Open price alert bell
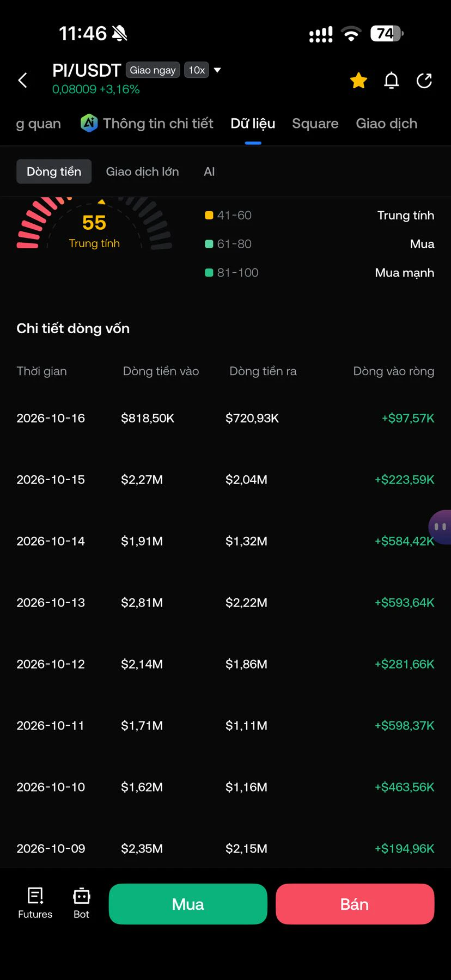 (x=391, y=81)
